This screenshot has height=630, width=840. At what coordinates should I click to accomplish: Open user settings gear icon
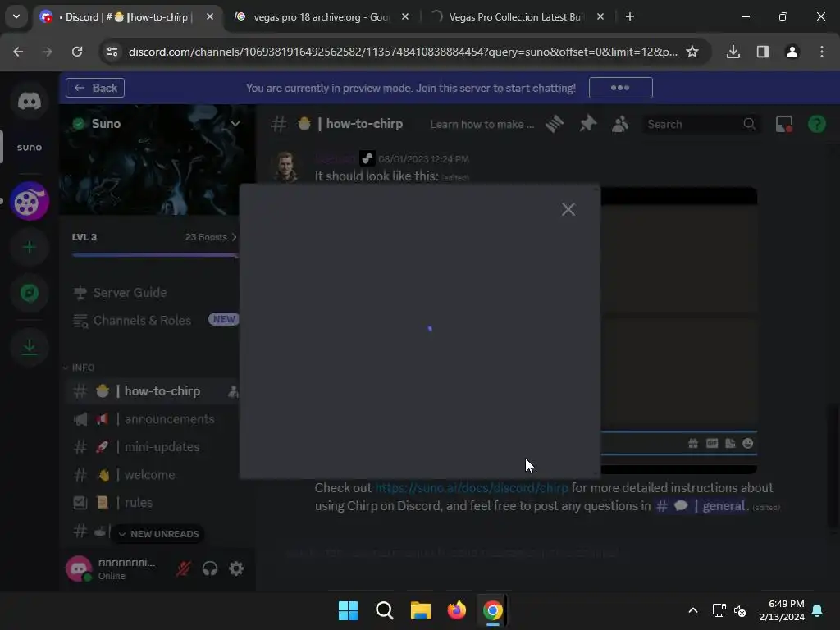[236, 568]
